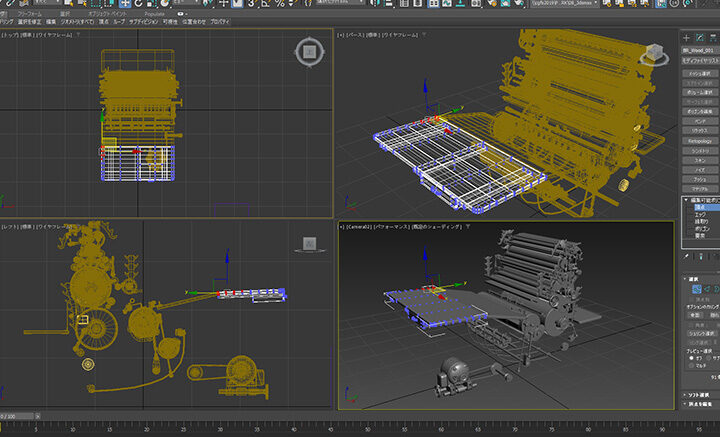Click the pin stack icon
This screenshot has height=437, width=720.
687,257
